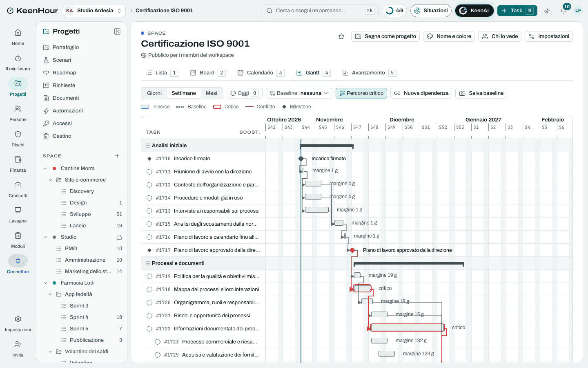Screen dimensions: 588x368
Task: Click Segna come progetto button
Action: click(385, 36)
